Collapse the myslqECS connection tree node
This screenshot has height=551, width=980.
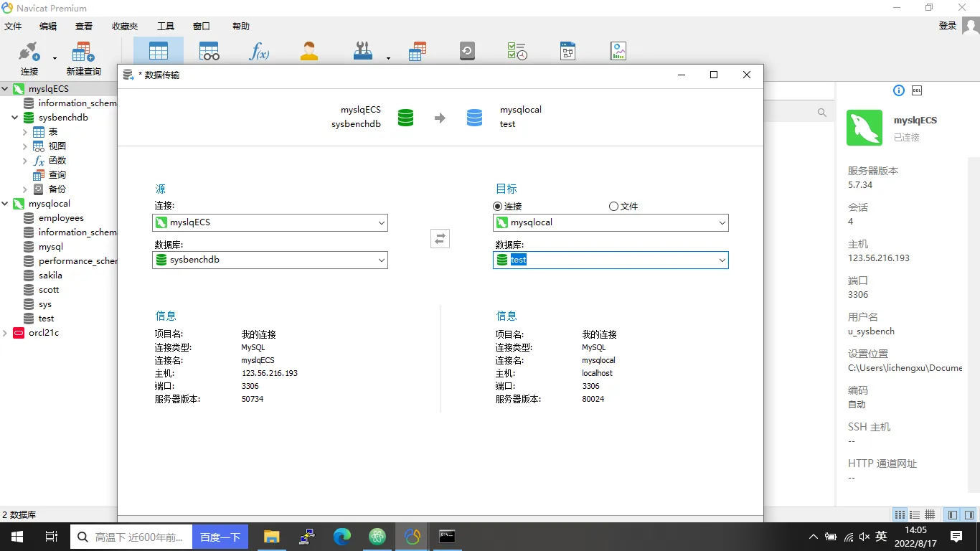(5, 89)
